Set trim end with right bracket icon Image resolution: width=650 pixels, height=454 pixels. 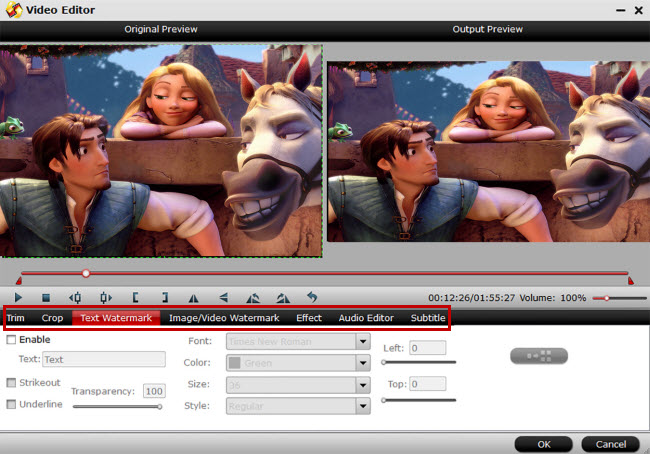tap(165, 297)
